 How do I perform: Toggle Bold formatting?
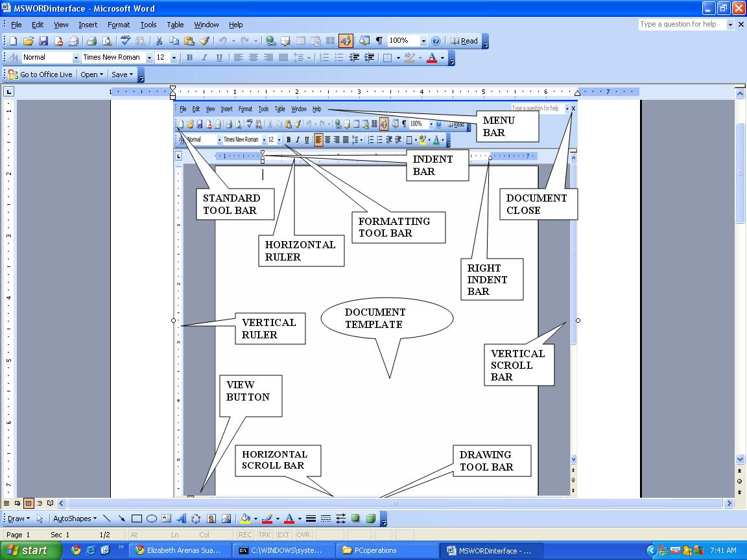point(189,57)
